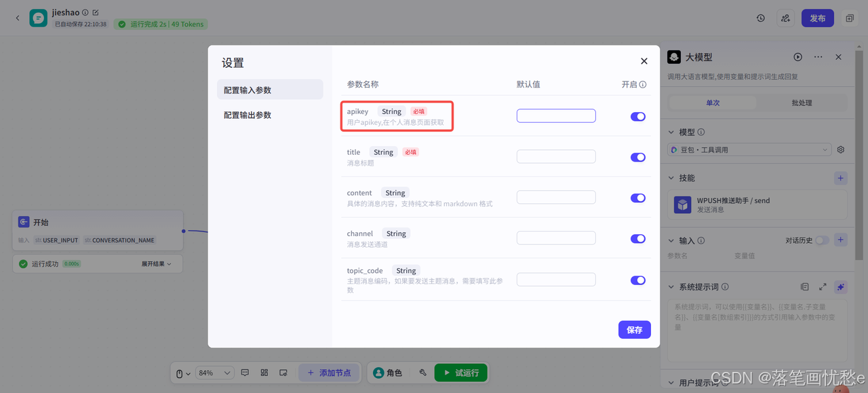Show info for the 开启 column

pos(643,85)
